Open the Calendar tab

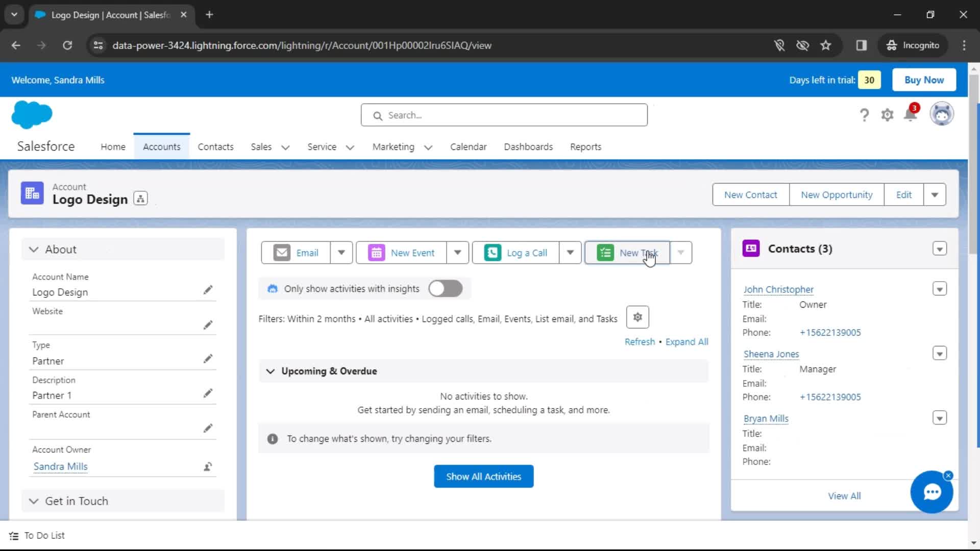468,147
